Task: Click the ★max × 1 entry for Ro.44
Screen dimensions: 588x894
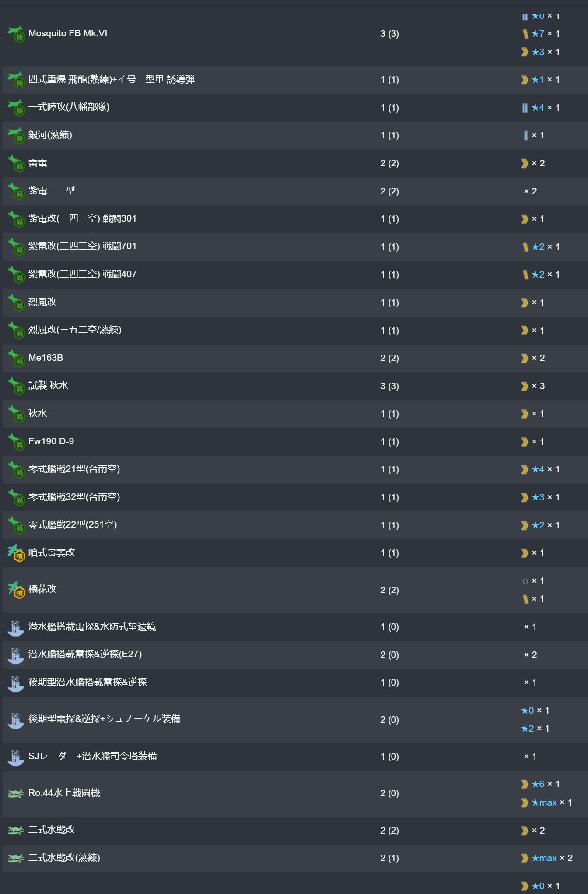Action: pos(547,802)
